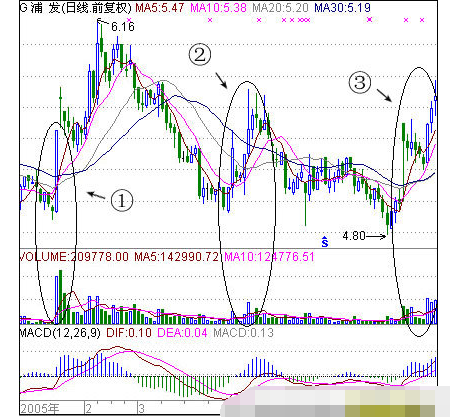The width and height of the screenshot is (457, 417).
Task: Click the 2005年 date axis label
Action: pos(40,408)
